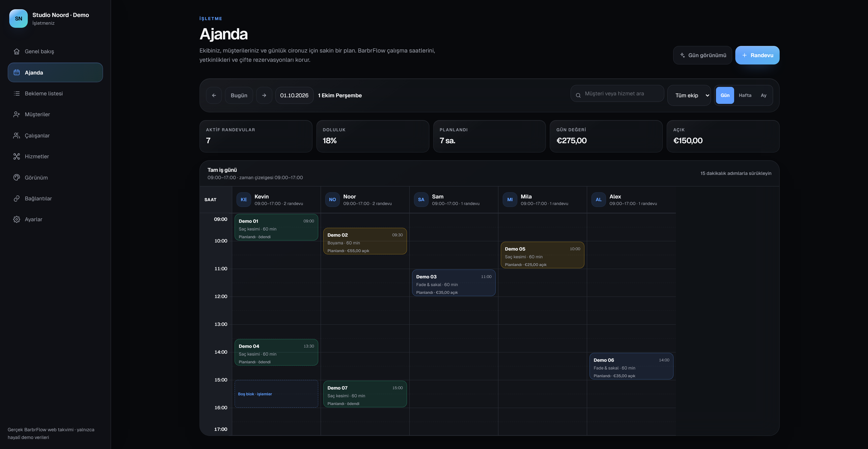Switch to Gün view tab
This screenshot has height=449, width=868.
point(725,95)
